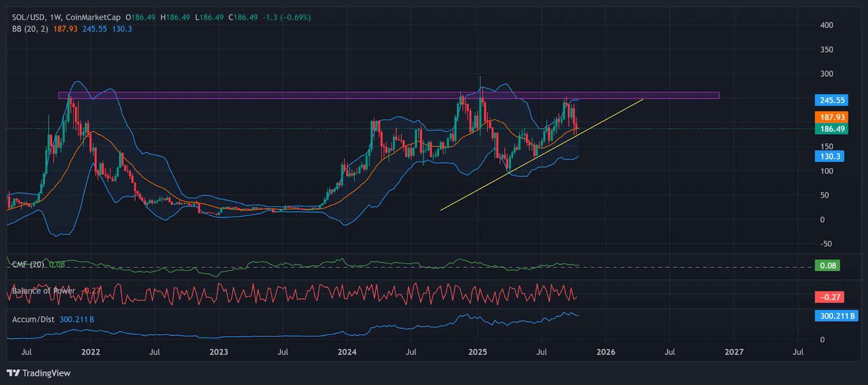Screen dimensions: 868x385
Task: Select the SOL/USD symbol title
Action: click(x=28, y=17)
